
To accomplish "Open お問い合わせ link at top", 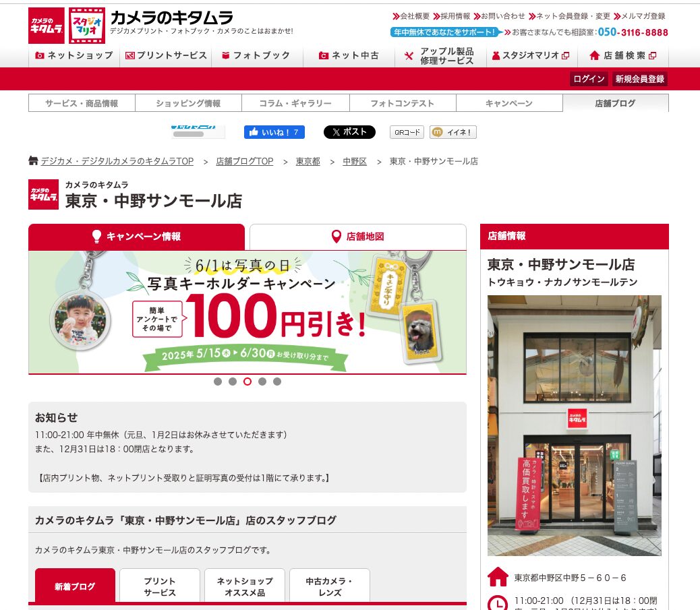I will point(500,16).
